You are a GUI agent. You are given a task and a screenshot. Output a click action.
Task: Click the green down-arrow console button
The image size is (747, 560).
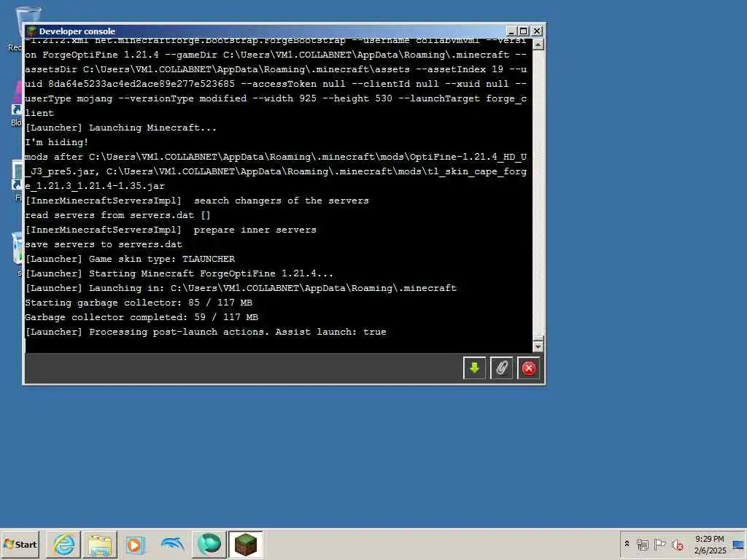click(x=474, y=368)
